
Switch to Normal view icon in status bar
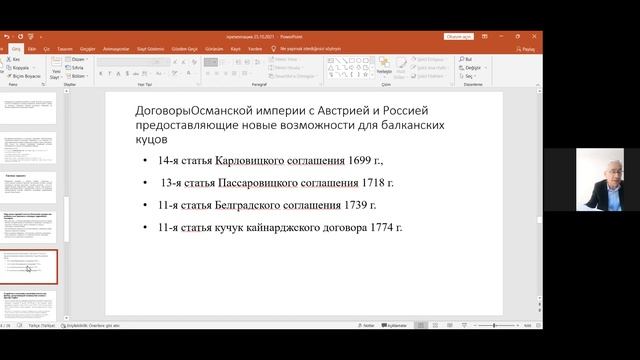pyautogui.click(x=420, y=326)
